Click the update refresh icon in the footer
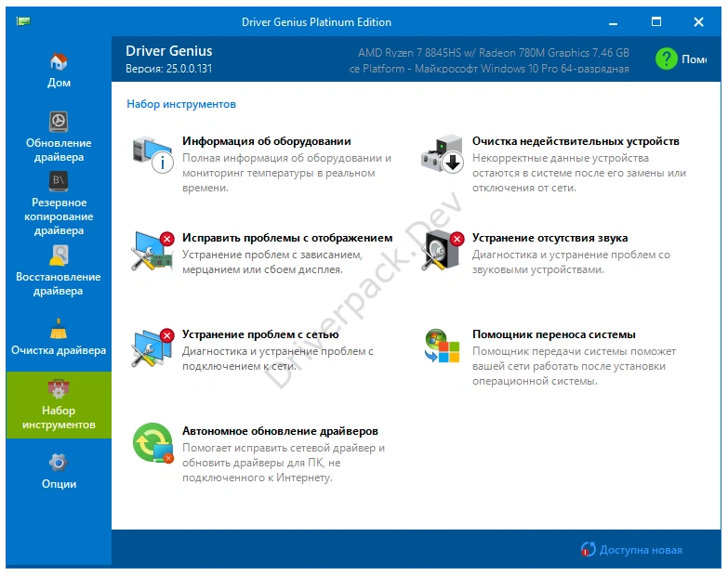 coord(588,550)
